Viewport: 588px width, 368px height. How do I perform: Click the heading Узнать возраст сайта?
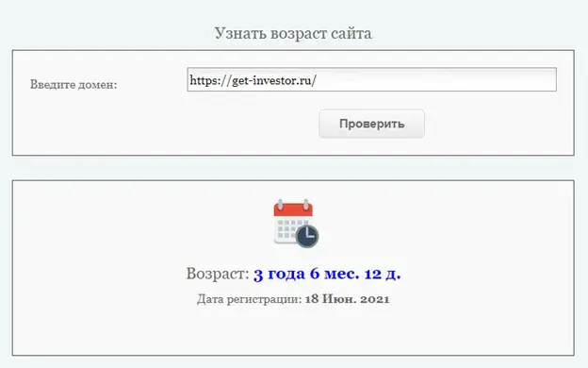pyautogui.click(x=293, y=33)
